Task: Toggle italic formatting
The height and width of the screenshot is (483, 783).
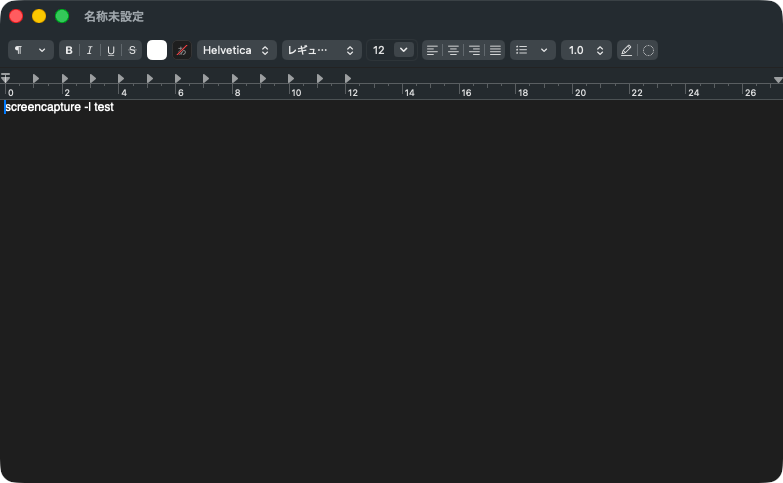Action: pyautogui.click(x=90, y=50)
